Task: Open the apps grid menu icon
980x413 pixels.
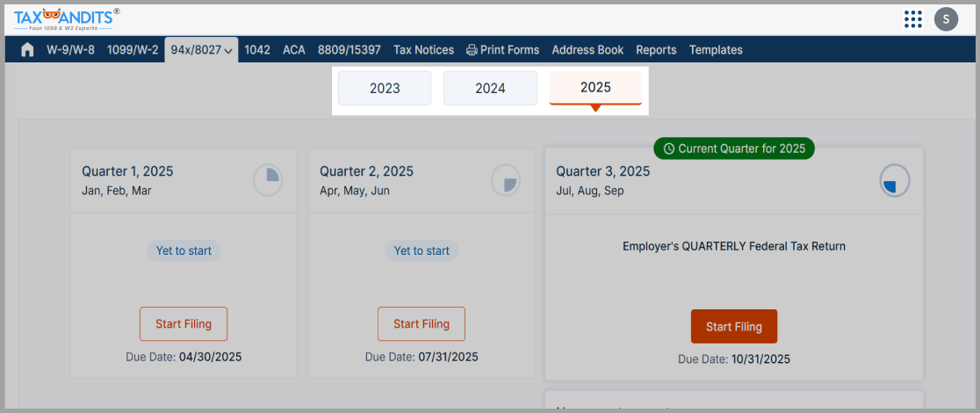Action: point(912,18)
